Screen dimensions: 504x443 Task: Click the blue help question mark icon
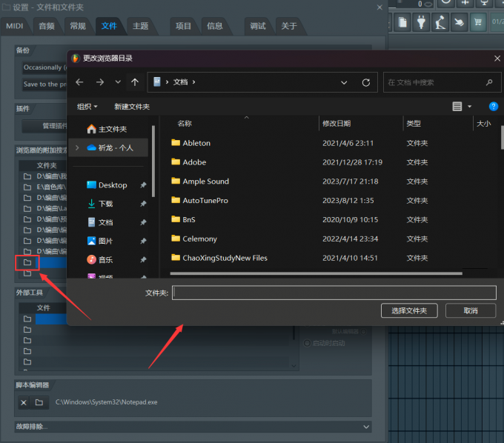(x=494, y=107)
